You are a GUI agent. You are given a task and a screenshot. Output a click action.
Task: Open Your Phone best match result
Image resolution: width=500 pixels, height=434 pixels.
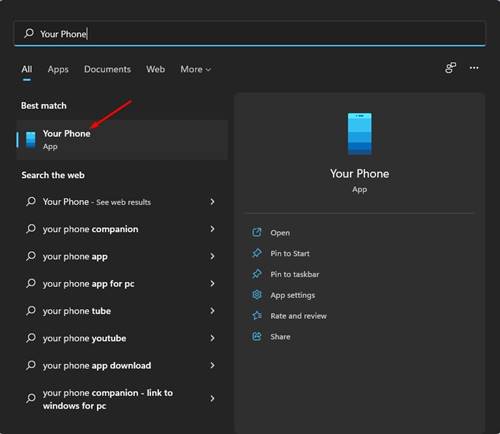pyautogui.click(x=122, y=140)
